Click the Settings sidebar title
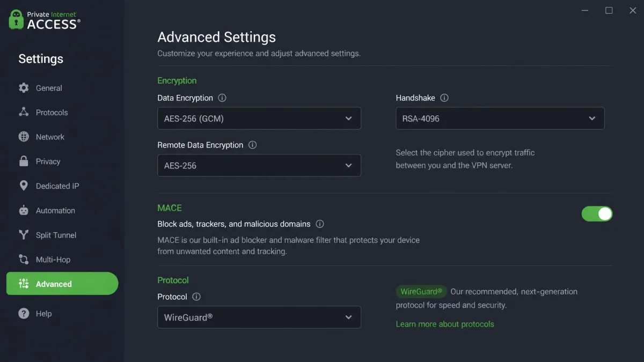 pyautogui.click(x=41, y=59)
